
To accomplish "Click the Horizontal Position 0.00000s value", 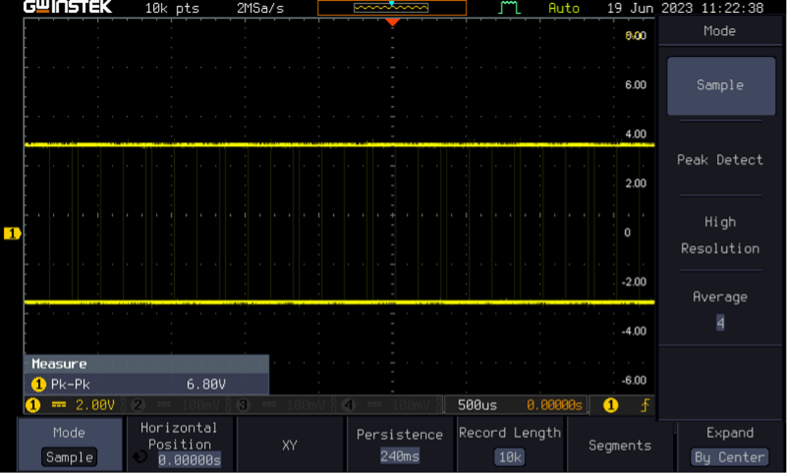I will click(190, 462).
